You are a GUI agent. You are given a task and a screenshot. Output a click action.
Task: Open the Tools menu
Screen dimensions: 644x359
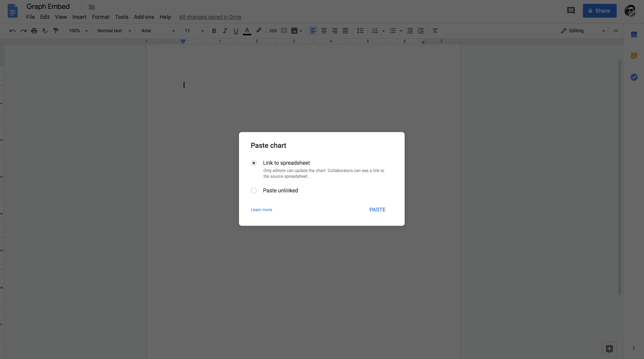click(x=121, y=17)
